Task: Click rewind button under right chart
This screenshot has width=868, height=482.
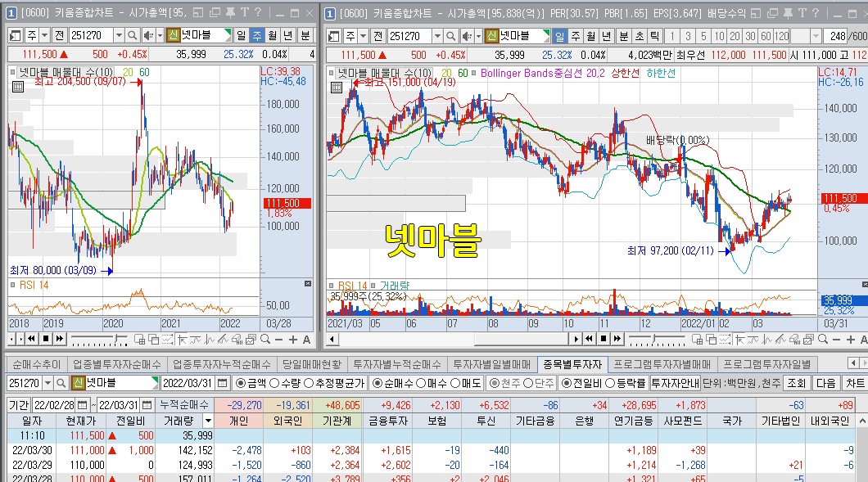Action: [x=590, y=339]
